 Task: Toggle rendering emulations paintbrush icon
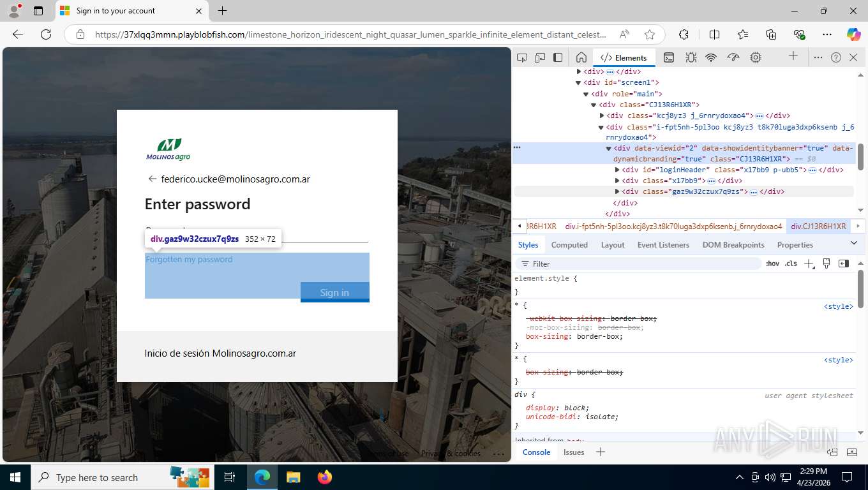(x=827, y=264)
